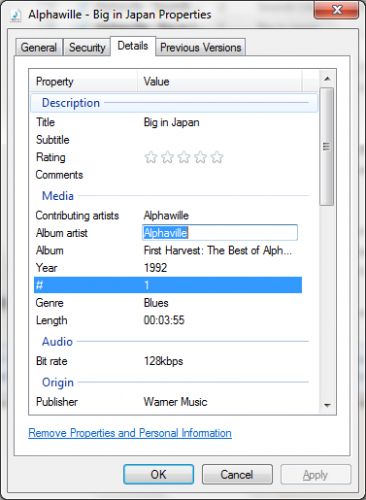Click the music file icon in title bar
This screenshot has width=366, height=500.
[15, 15]
